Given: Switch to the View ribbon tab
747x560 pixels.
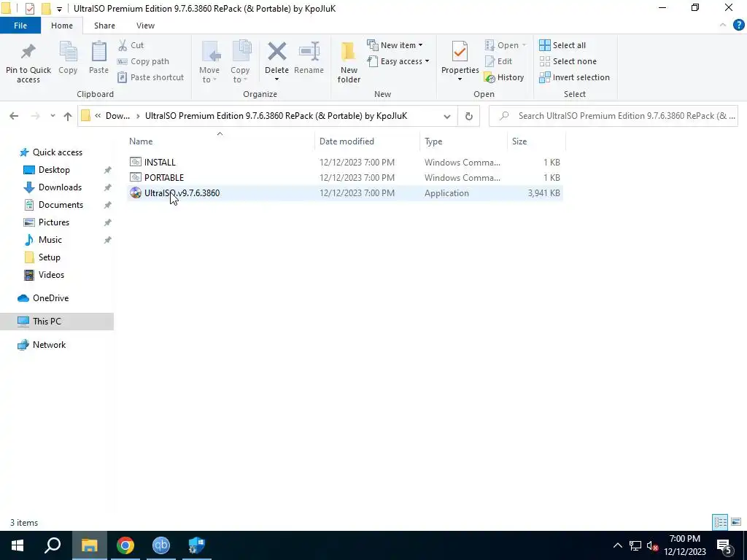Looking at the screenshot, I should (145, 26).
